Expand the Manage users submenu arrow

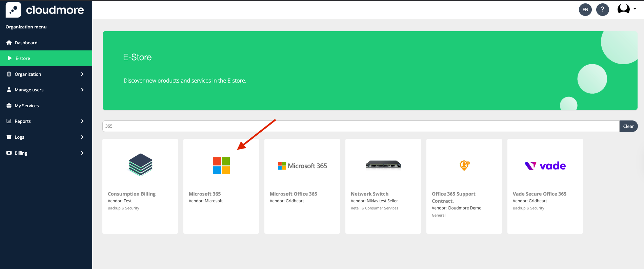[x=82, y=90]
